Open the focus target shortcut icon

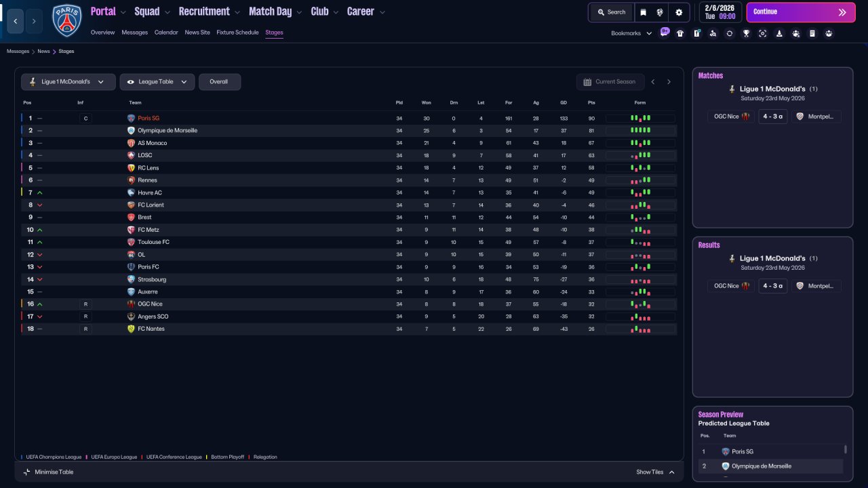pyautogui.click(x=763, y=33)
